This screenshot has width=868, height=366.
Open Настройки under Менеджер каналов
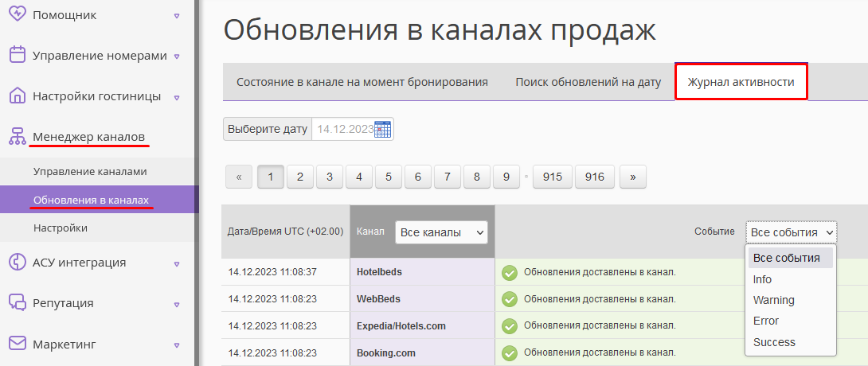click(x=61, y=228)
